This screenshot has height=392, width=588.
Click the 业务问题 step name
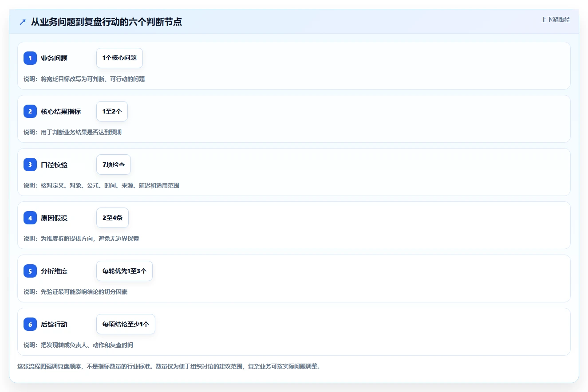pos(54,58)
